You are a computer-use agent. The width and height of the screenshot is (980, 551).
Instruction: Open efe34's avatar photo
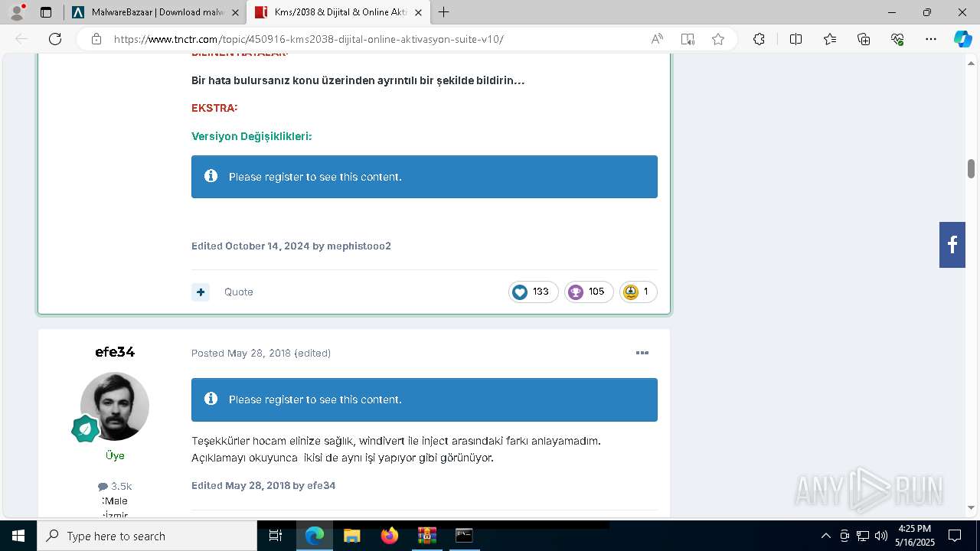tap(115, 406)
